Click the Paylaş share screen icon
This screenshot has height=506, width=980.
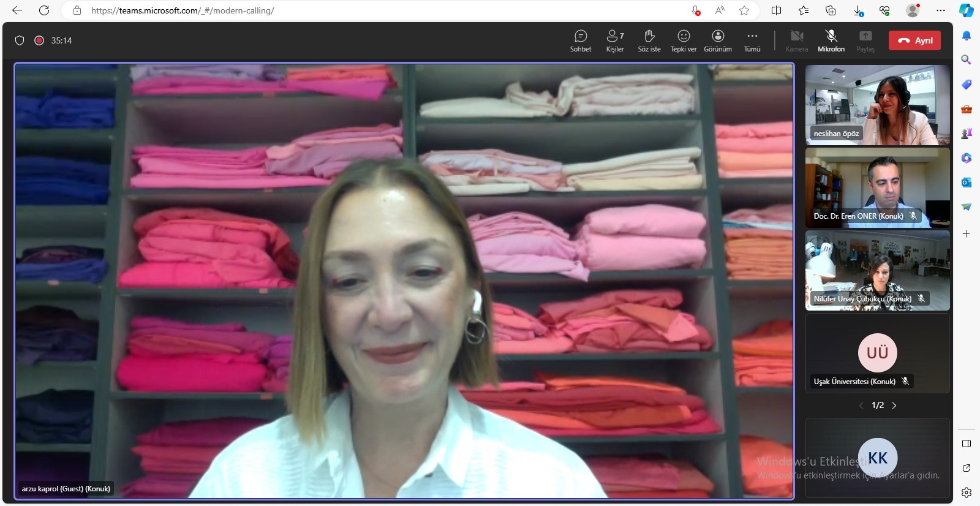click(x=865, y=40)
